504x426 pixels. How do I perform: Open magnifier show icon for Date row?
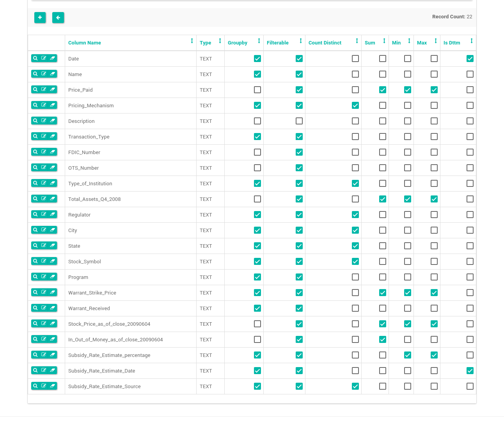point(35,58)
